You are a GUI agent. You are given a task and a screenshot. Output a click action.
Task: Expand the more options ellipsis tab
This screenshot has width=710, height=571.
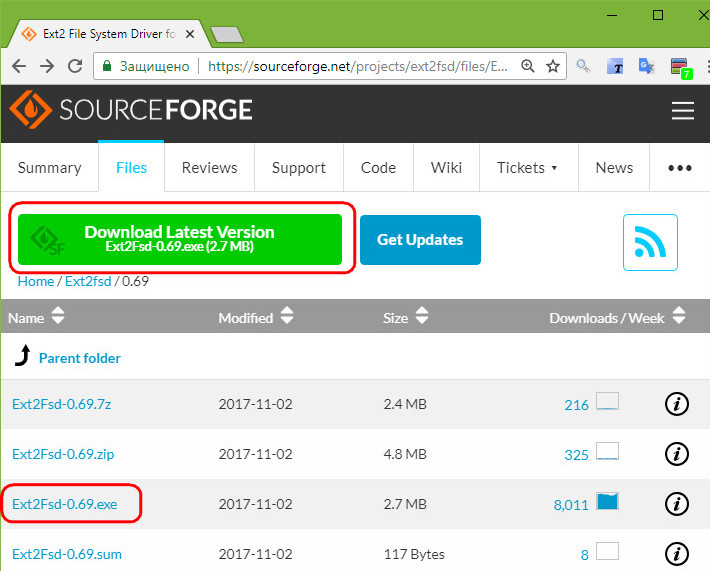coord(680,168)
